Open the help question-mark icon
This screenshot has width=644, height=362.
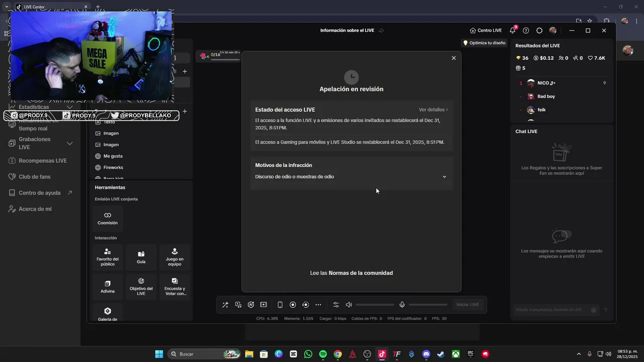(526, 30)
